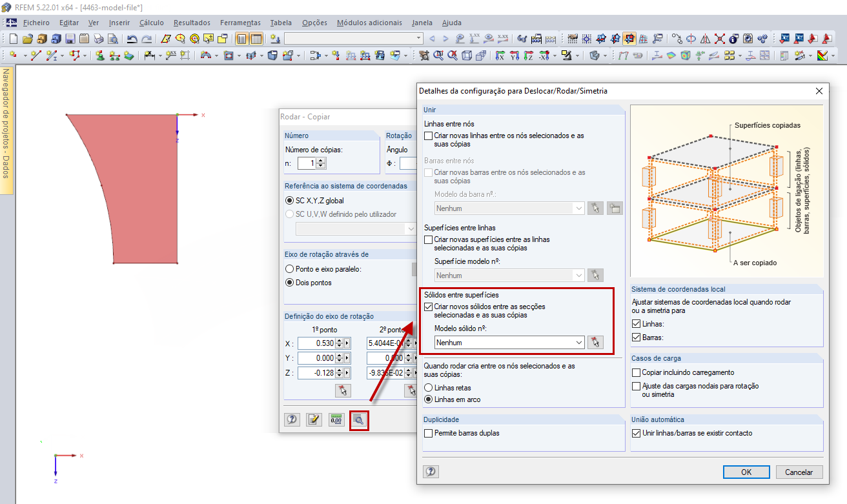Click the mirror triangles toolbar icon
The height and width of the screenshot is (504, 847).
click(705, 39)
